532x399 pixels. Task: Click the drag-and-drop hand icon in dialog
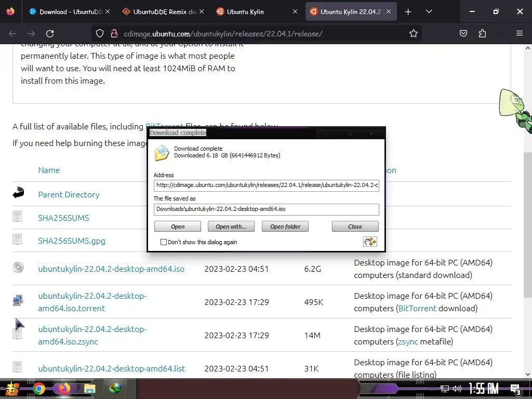pos(370,242)
